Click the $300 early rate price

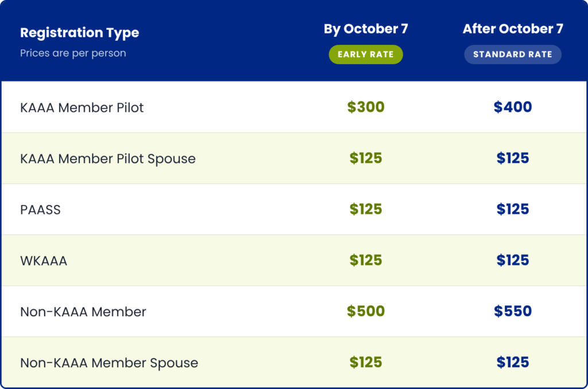pos(366,107)
